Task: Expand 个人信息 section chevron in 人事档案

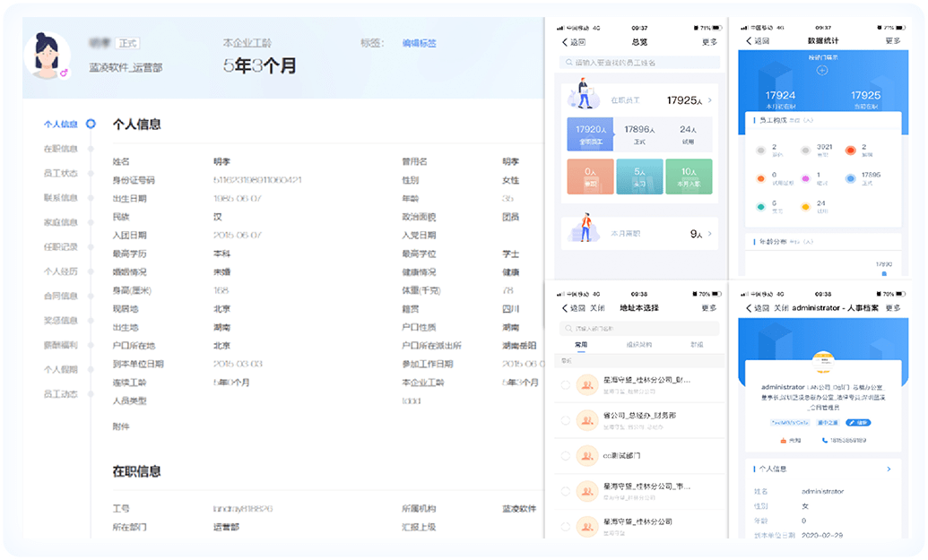Action: (889, 469)
